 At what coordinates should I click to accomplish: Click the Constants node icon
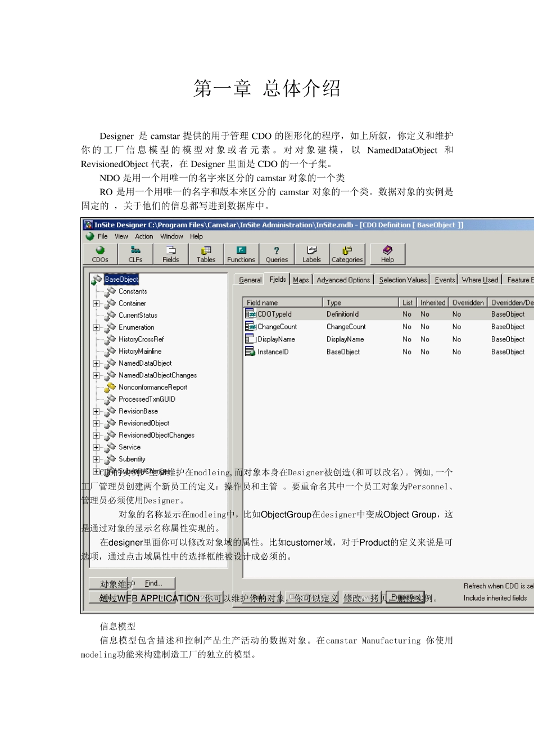pyautogui.click(x=111, y=291)
